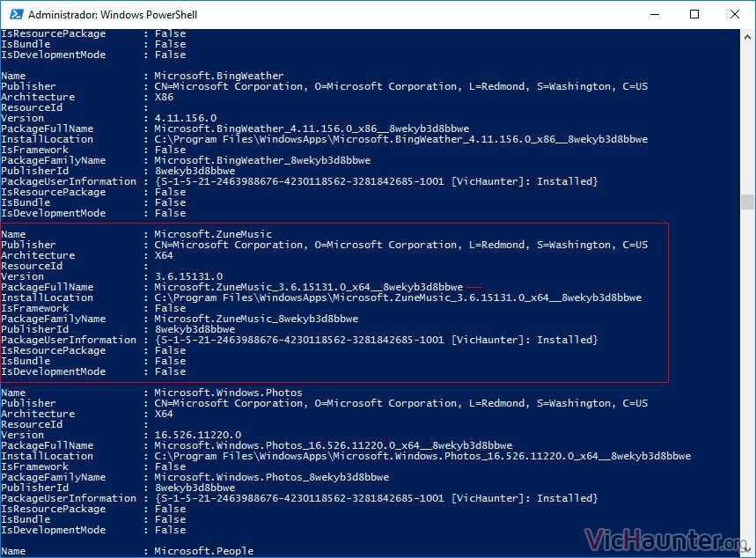
Task: Click the ZuneMusic PackageFullName value
Action: pyautogui.click(x=309, y=288)
